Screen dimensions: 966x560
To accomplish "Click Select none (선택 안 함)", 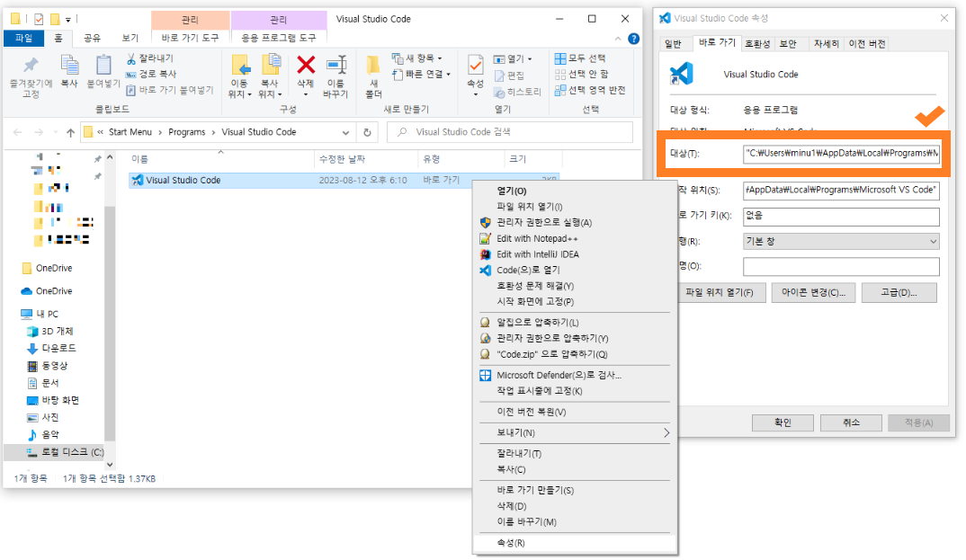I will tap(581, 74).
